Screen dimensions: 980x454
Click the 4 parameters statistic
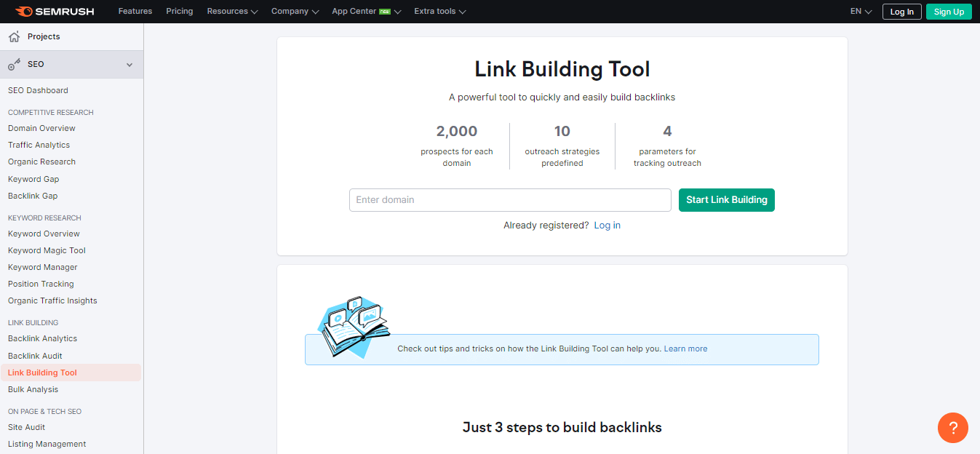click(667, 146)
